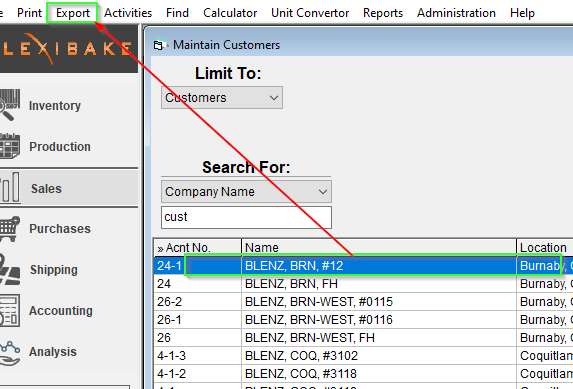The width and height of the screenshot is (573, 389).
Task: Click account number 4-1-2 cell
Action: [x=197, y=374]
